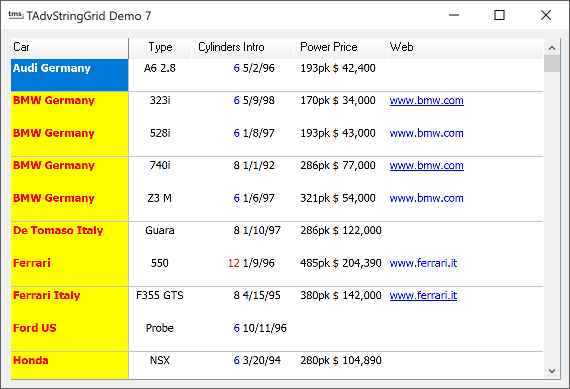Screen dimensions: 570x389
Task: Select the Ferrari Italy cell
Action: tap(69, 303)
